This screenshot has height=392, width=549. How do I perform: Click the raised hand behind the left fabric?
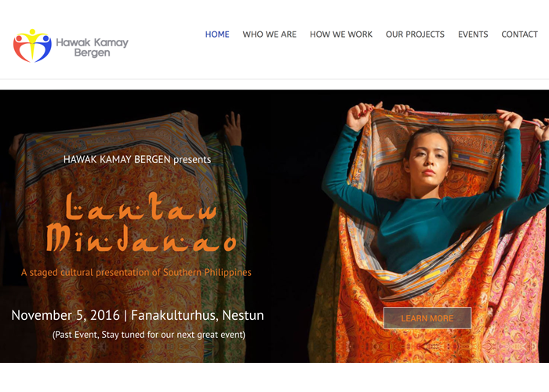tap(232, 128)
